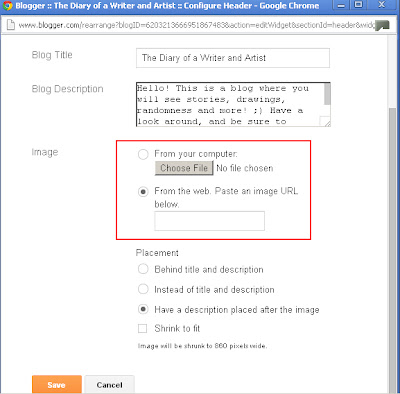This screenshot has height=394, width=400.
Task: Click the 'Blog Title' label
Action: pos(52,55)
